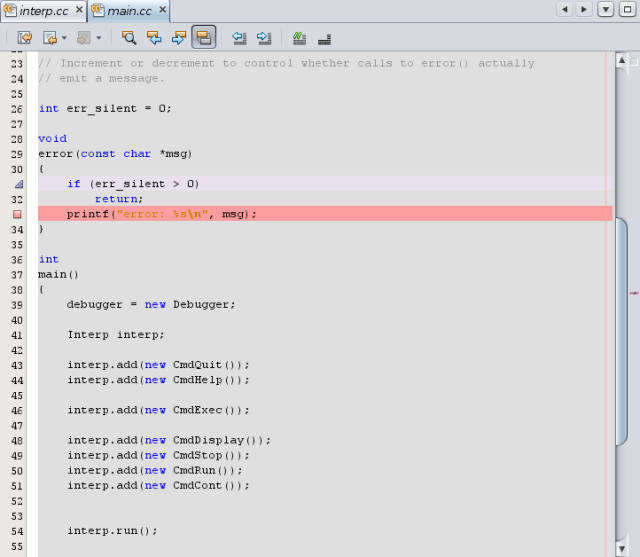Click 'interp.add(new CmdStop());' line
This screenshot has width=640, height=557.
click(x=158, y=455)
